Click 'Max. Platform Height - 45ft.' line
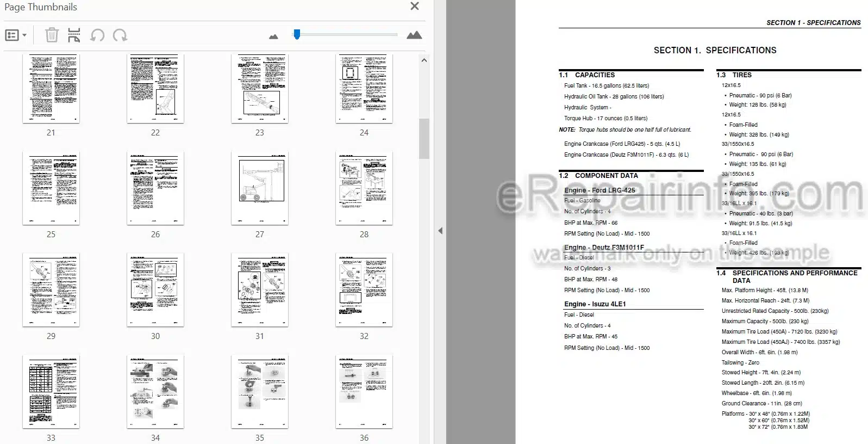The image size is (868, 444). click(x=765, y=291)
